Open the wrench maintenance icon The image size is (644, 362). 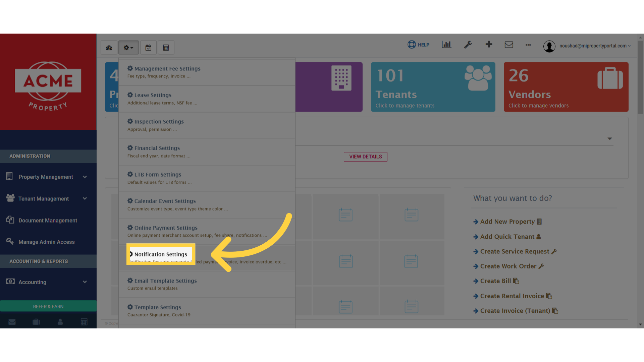tap(468, 45)
